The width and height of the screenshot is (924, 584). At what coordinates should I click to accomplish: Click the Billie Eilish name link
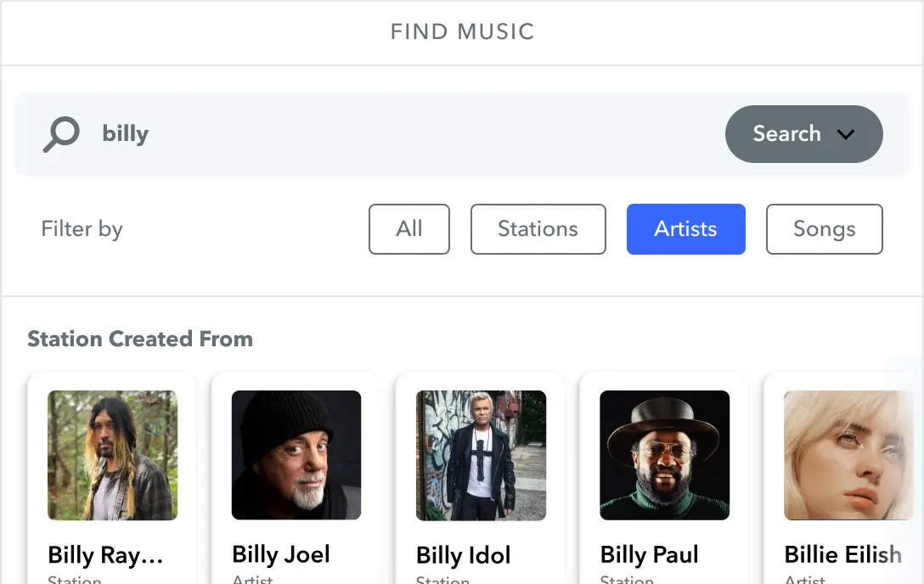coord(842,555)
